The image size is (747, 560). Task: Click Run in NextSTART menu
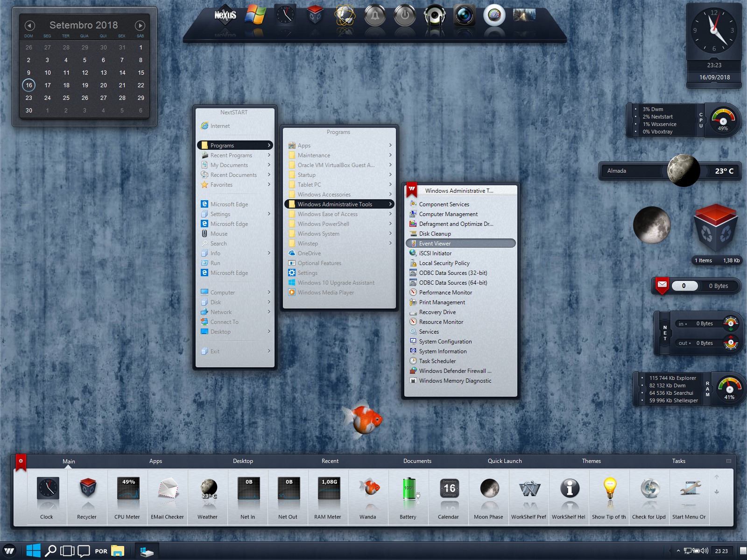coord(236,263)
